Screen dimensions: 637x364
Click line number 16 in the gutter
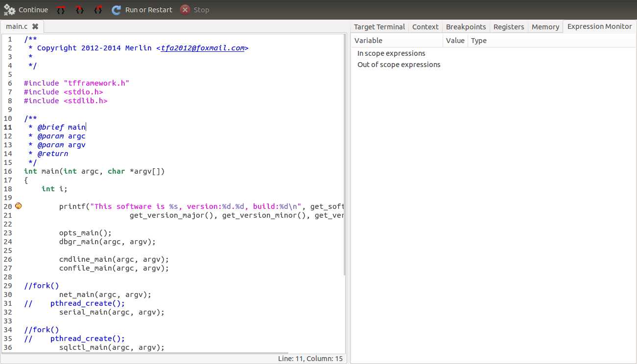click(8, 171)
